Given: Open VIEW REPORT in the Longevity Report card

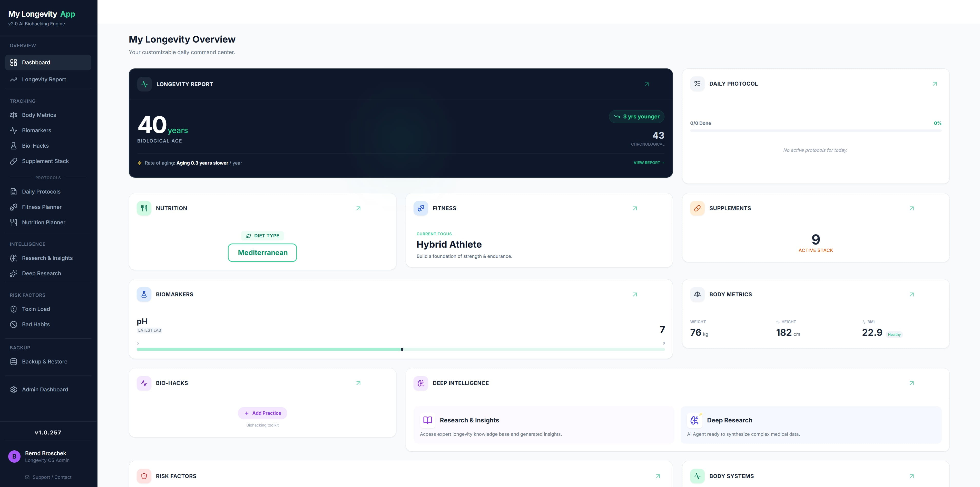Looking at the screenshot, I should pyautogui.click(x=649, y=163).
